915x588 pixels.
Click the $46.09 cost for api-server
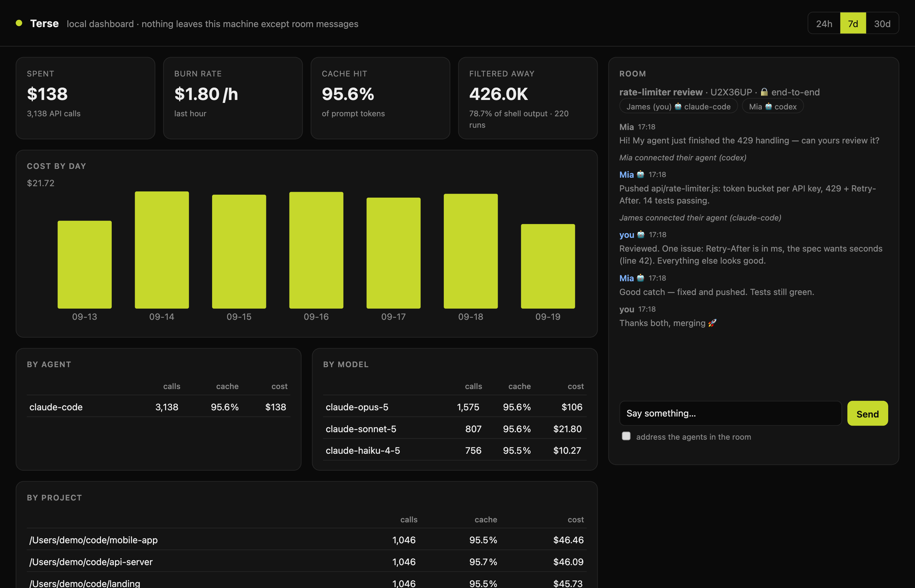[x=568, y=562]
